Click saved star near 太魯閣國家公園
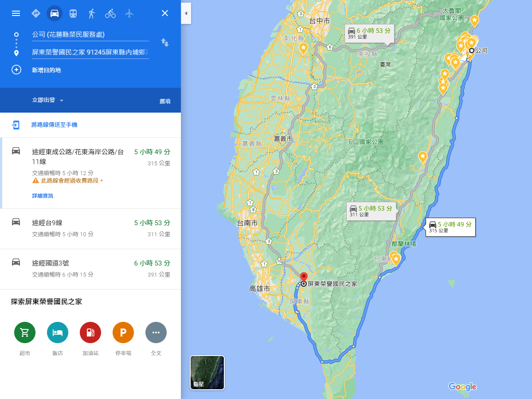 coord(474,20)
